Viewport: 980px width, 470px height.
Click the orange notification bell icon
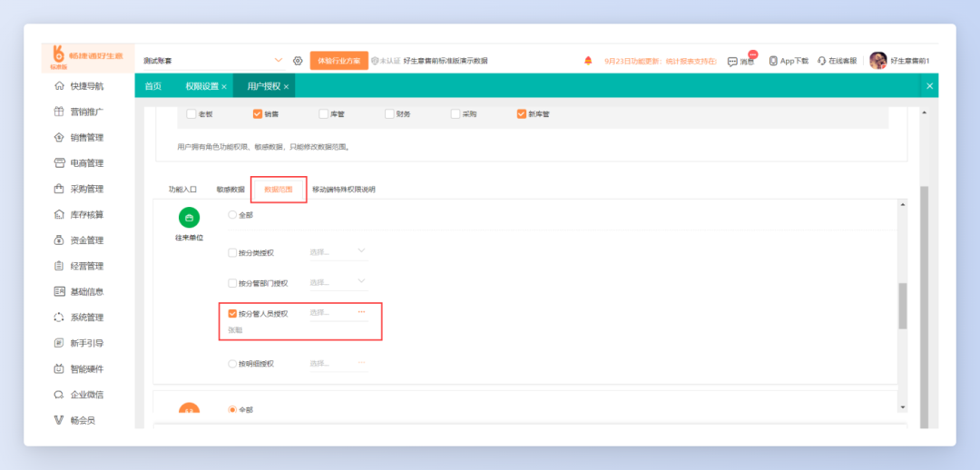click(x=588, y=61)
